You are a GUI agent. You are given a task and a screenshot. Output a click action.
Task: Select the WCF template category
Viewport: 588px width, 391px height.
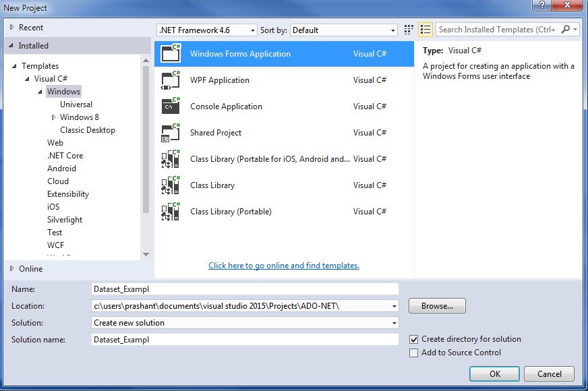point(55,245)
